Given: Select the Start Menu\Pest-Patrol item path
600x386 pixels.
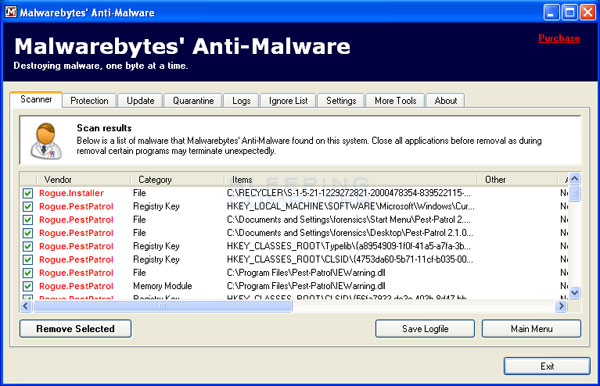Looking at the screenshot, I should 349,220.
